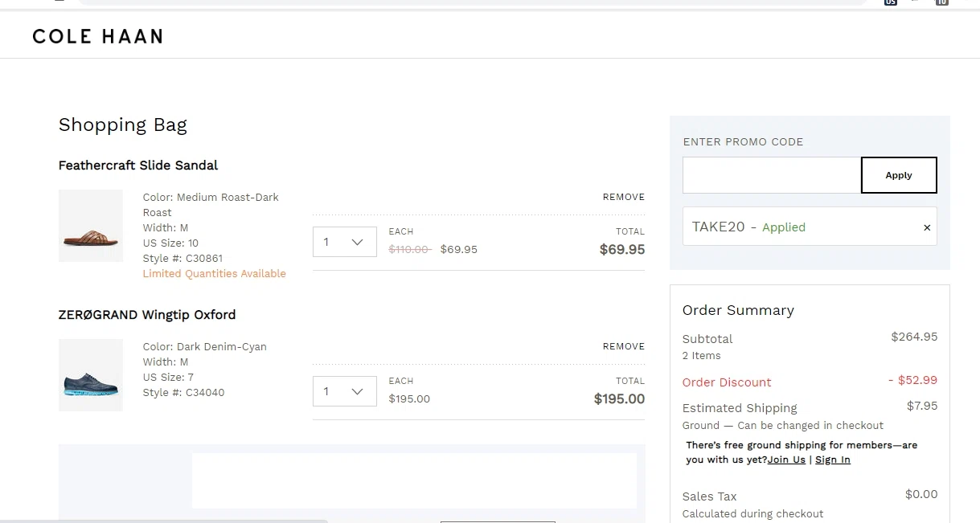Image resolution: width=980 pixels, height=523 pixels.
Task: Open the Cole Haan logo homepage
Action: click(x=97, y=36)
